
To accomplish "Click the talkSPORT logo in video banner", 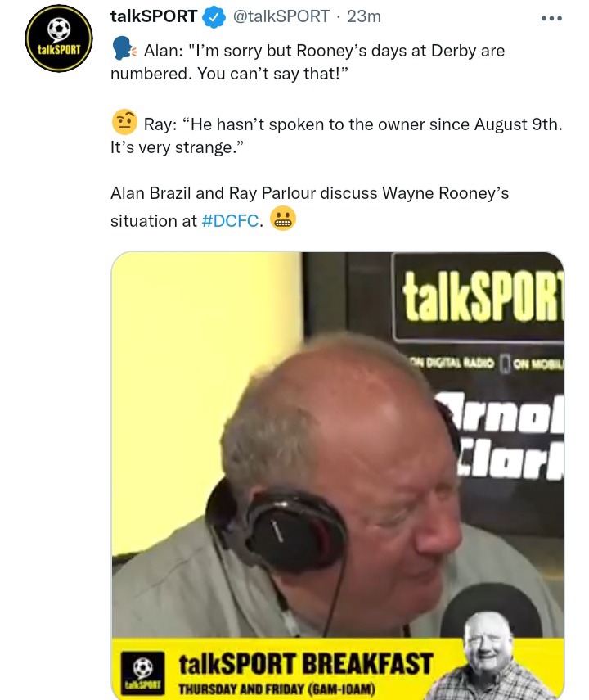I will 143,671.
